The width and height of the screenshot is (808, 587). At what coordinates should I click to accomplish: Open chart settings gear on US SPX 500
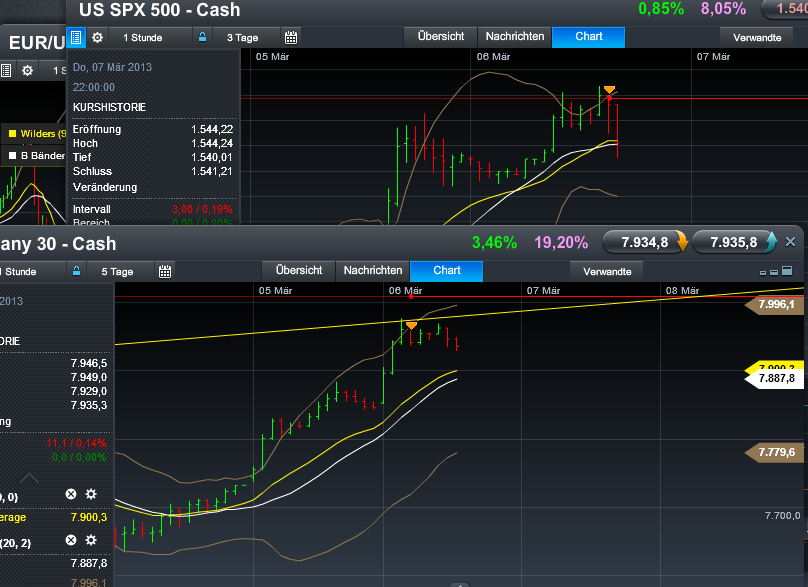(97, 37)
